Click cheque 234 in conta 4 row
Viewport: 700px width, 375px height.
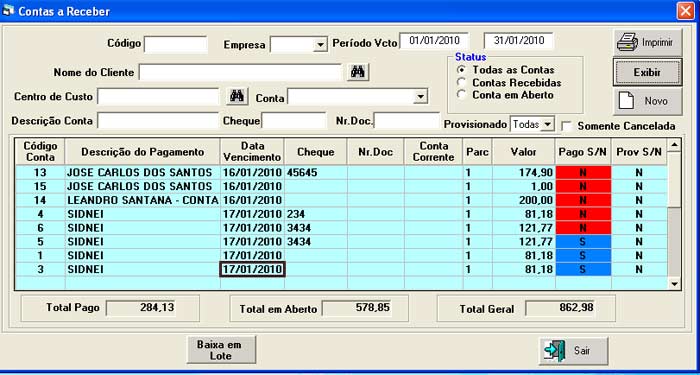tap(296, 214)
